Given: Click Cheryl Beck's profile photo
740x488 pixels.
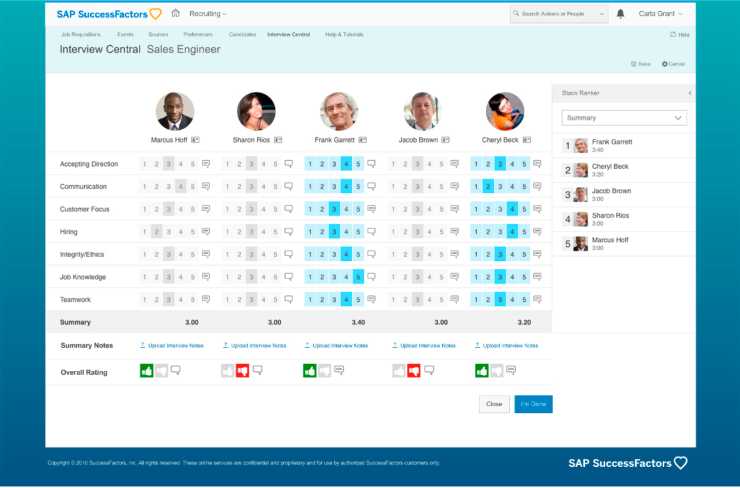Looking at the screenshot, I should [x=505, y=111].
